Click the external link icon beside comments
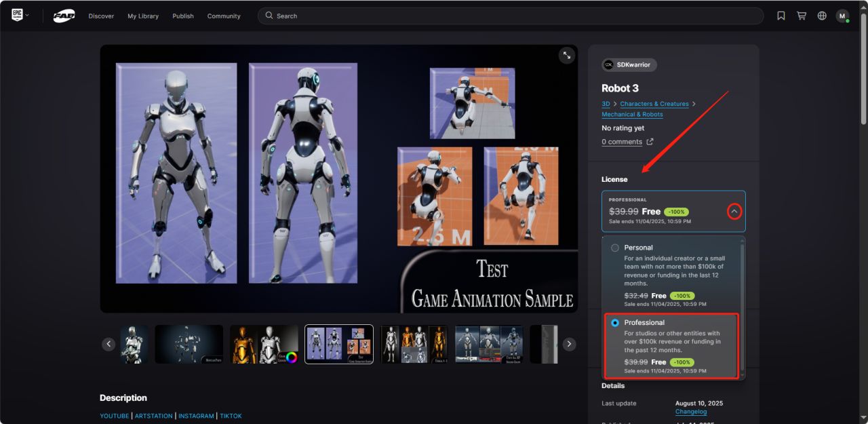 650,142
